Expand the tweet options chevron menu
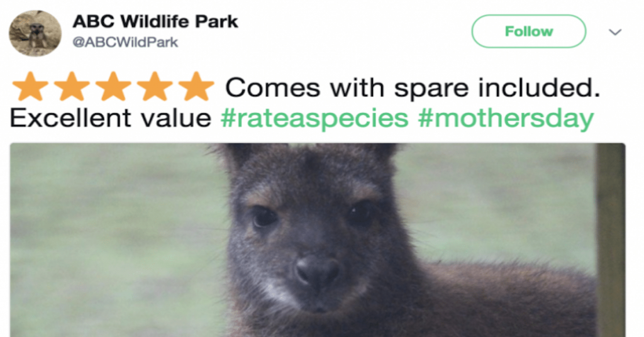 click(x=616, y=32)
